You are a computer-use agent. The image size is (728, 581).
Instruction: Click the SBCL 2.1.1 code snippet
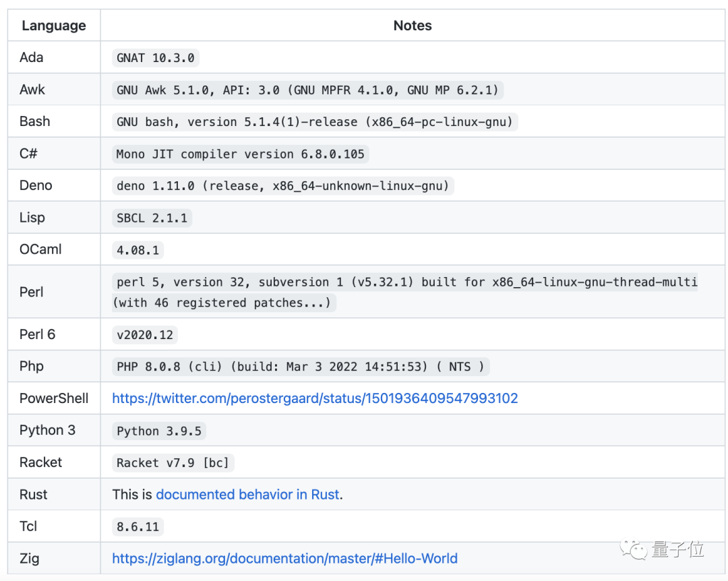point(152,218)
